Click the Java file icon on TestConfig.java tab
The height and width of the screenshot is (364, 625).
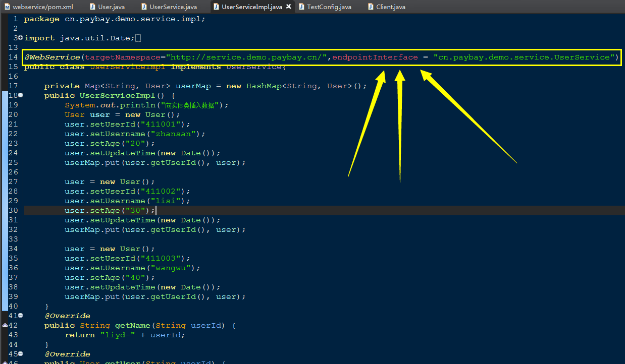pyautogui.click(x=303, y=7)
